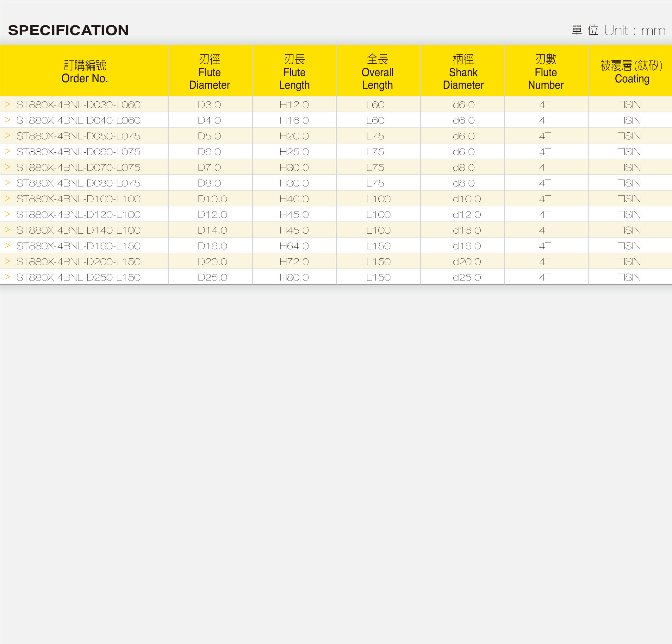This screenshot has width=672, height=644.
Task: Select order number ST880X-4BNL-D050-L075
Action: click(x=78, y=136)
